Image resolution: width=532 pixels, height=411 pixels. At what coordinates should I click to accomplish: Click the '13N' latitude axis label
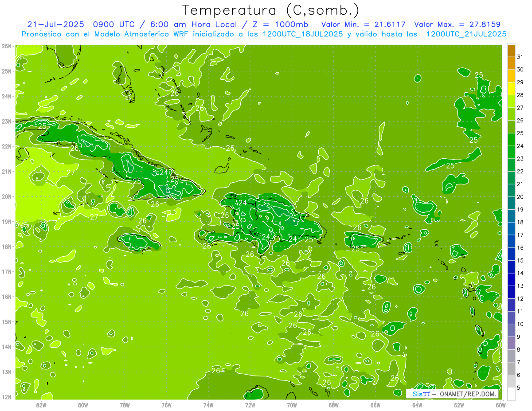[x=7, y=372]
